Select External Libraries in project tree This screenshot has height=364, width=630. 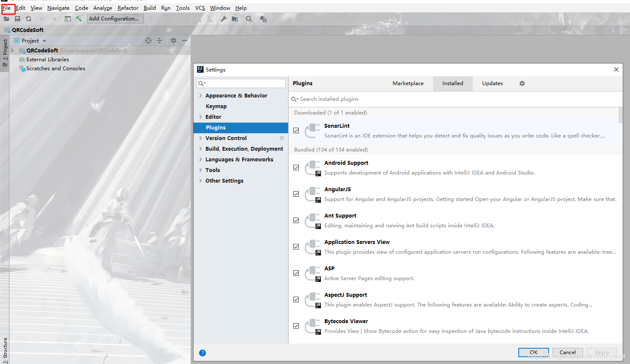tap(47, 60)
